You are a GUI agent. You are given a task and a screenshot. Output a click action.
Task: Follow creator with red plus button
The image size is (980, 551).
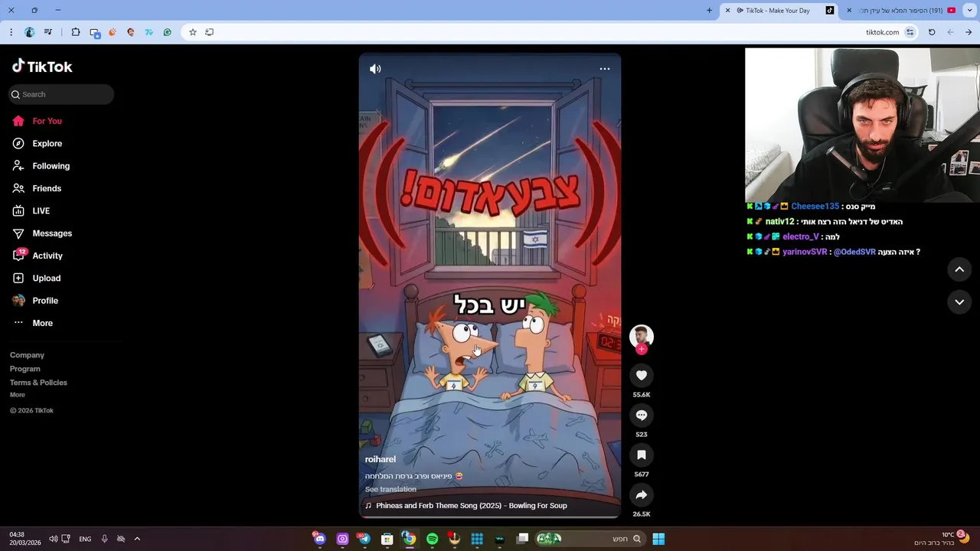pyautogui.click(x=642, y=349)
